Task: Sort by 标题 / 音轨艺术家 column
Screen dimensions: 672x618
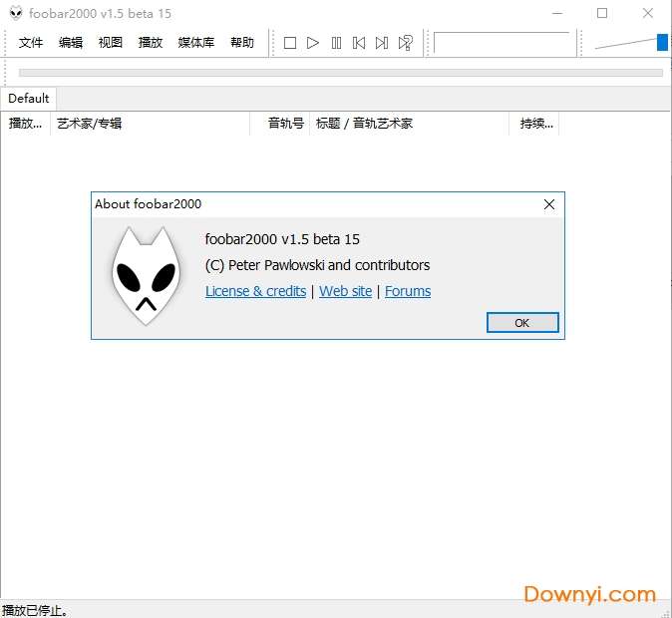Action: [410, 124]
